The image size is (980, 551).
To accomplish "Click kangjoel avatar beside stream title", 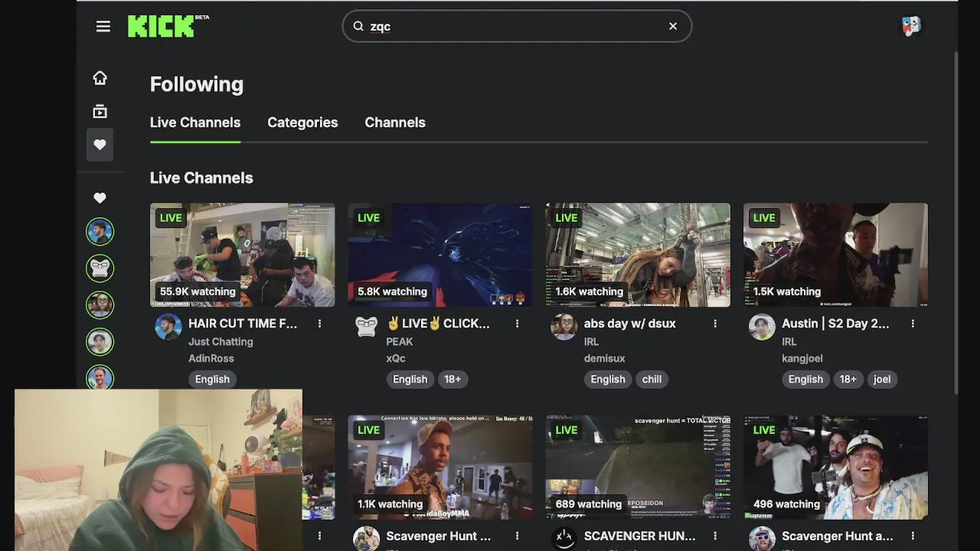I will (x=762, y=327).
